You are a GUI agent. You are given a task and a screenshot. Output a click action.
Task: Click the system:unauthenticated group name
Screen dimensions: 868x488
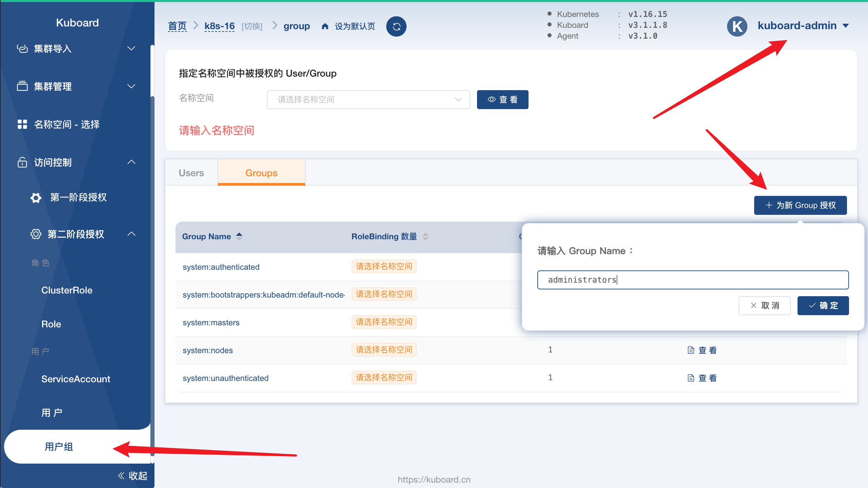pyautogui.click(x=226, y=378)
